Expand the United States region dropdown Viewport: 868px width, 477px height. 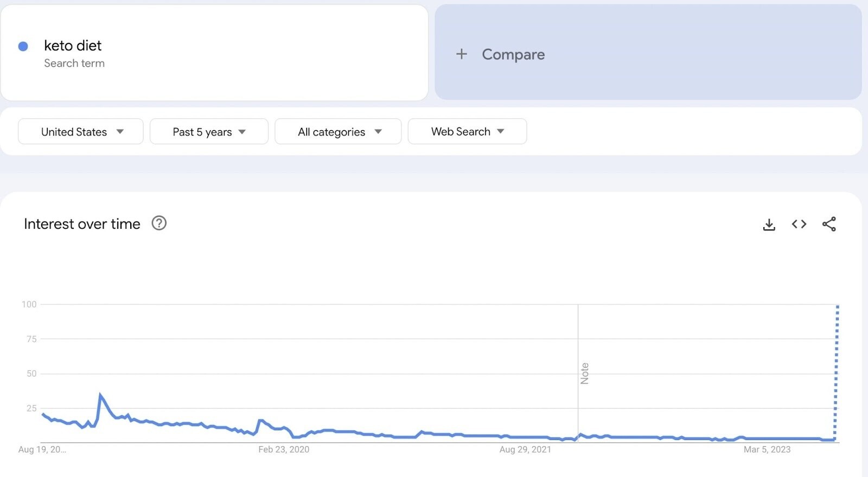tap(81, 132)
